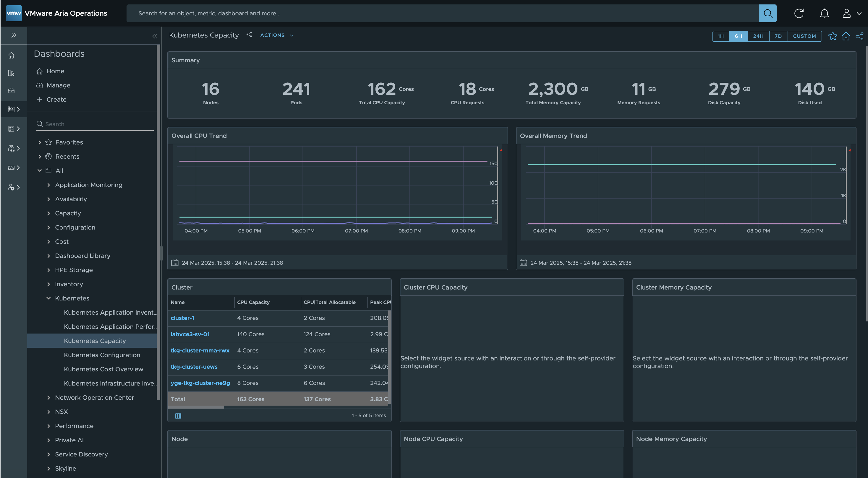Switch time range to 24H
This screenshot has height=478, width=868.
(758, 36)
